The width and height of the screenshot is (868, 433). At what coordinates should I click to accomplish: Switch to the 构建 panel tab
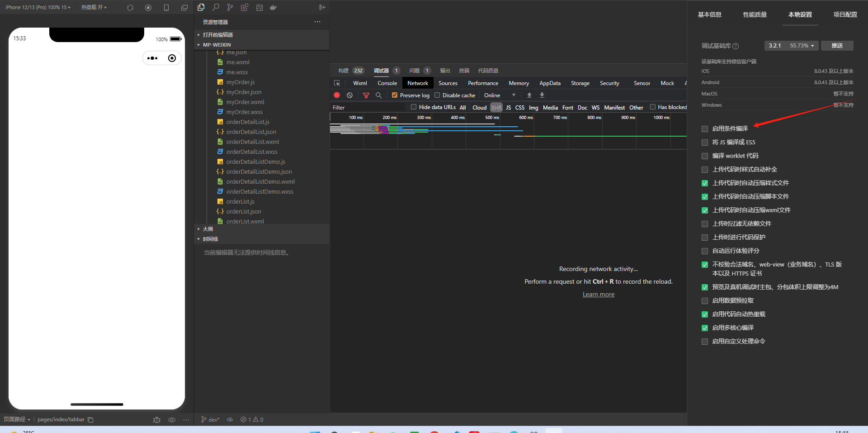click(x=344, y=71)
